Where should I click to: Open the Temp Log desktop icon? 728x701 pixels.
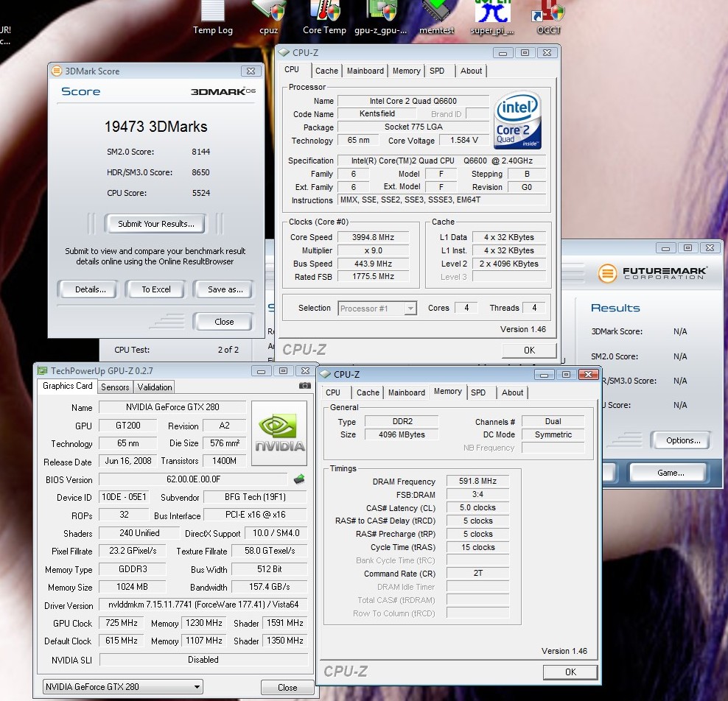[x=213, y=18]
